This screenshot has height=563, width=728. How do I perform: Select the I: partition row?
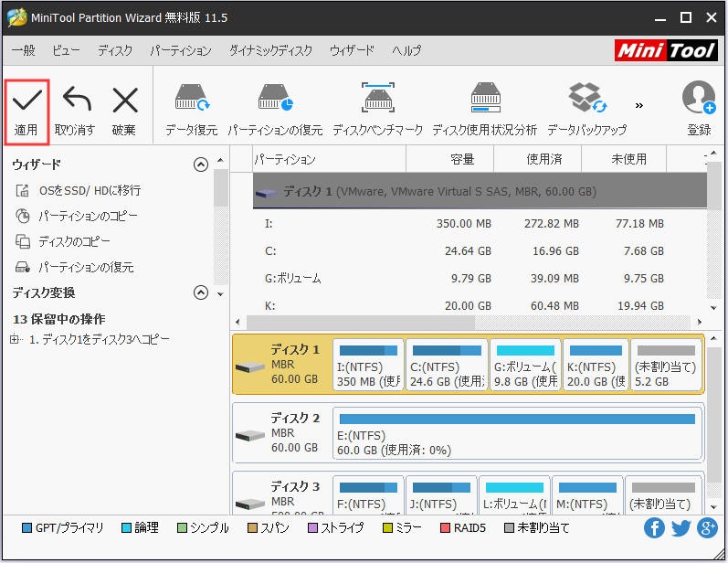click(480, 224)
